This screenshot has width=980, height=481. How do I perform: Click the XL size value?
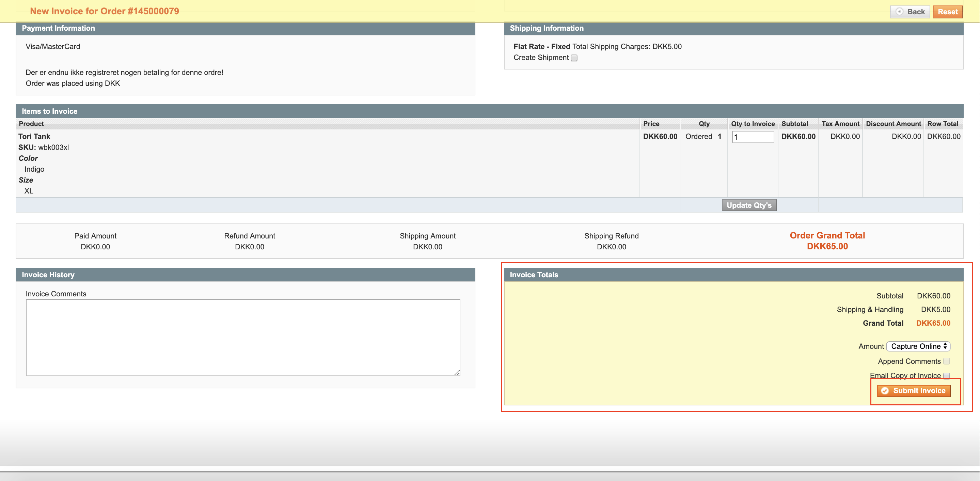tap(29, 191)
